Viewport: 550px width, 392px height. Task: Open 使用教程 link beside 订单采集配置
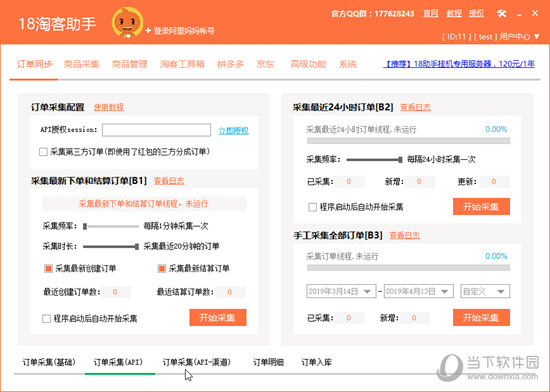pos(109,107)
